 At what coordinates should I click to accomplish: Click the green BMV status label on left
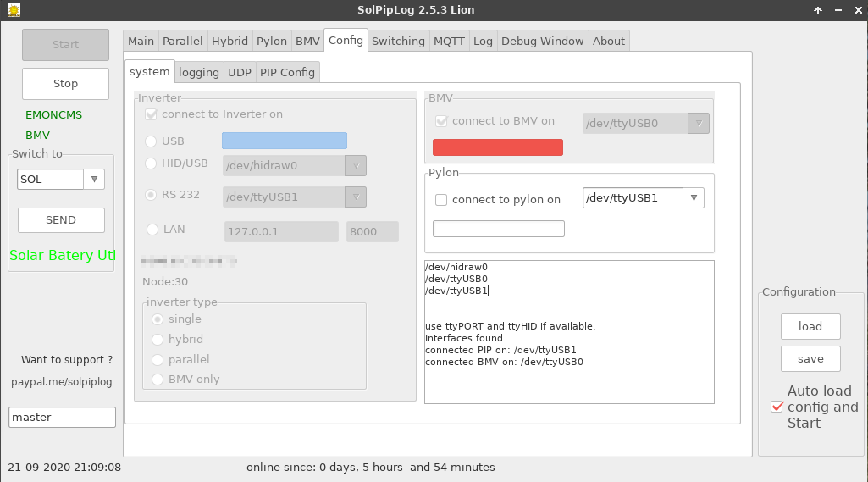tap(37, 136)
